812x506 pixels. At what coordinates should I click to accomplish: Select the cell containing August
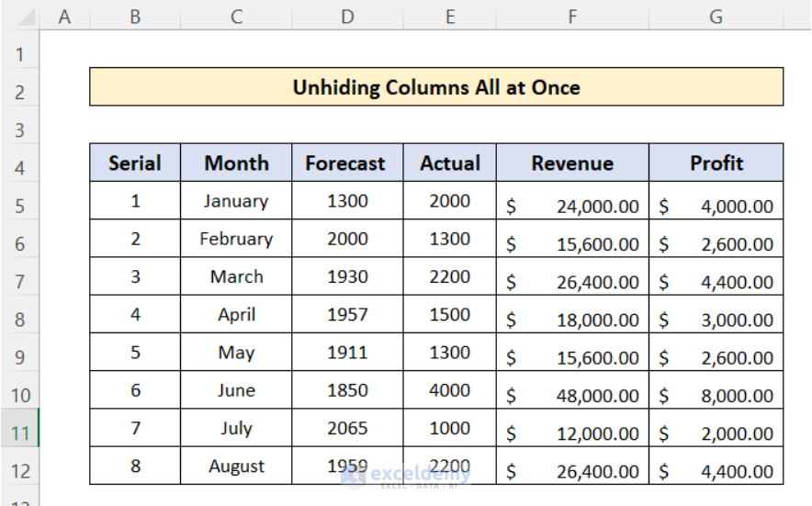[x=236, y=466]
